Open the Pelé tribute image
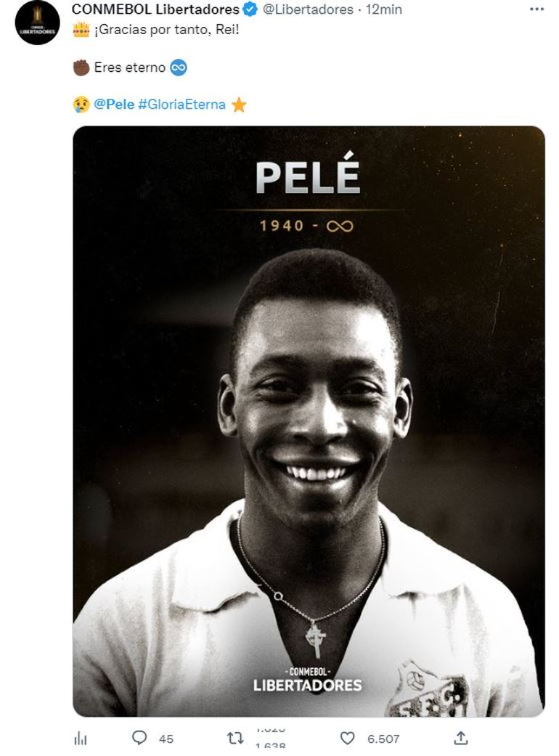Image resolution: width=559 pixels, height=756 pixels. pos(309,421)
